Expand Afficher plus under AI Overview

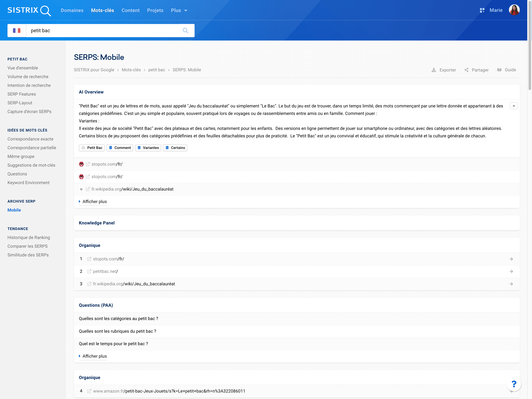[x=93, y=202]
